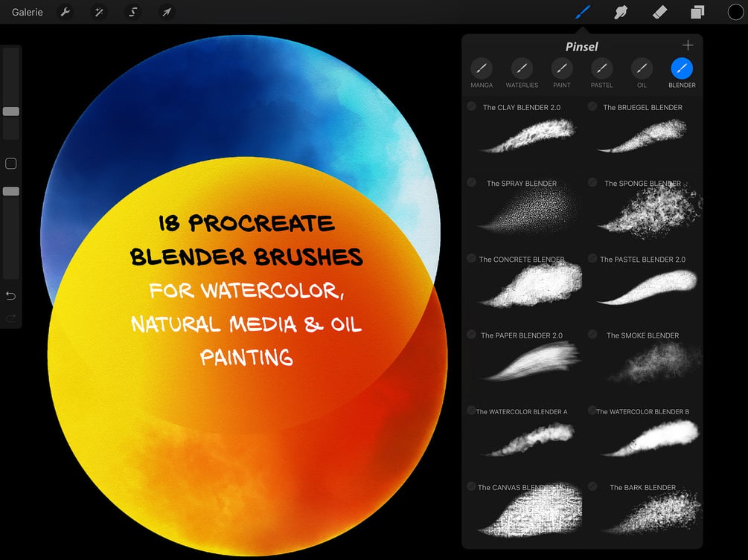The height and width of the screenshot is (560, 748).
Task: Activate the Selection S tool
Action: 133,12
